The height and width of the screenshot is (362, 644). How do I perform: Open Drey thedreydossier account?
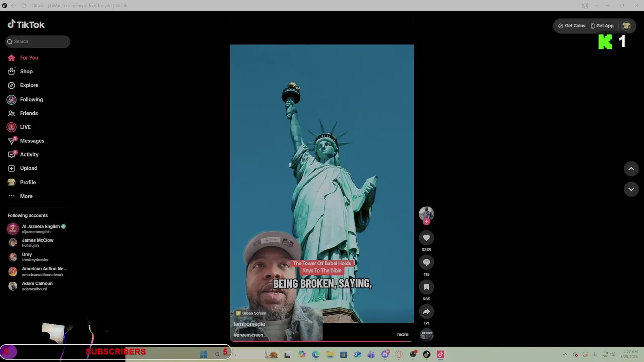[x=37, y=257]
